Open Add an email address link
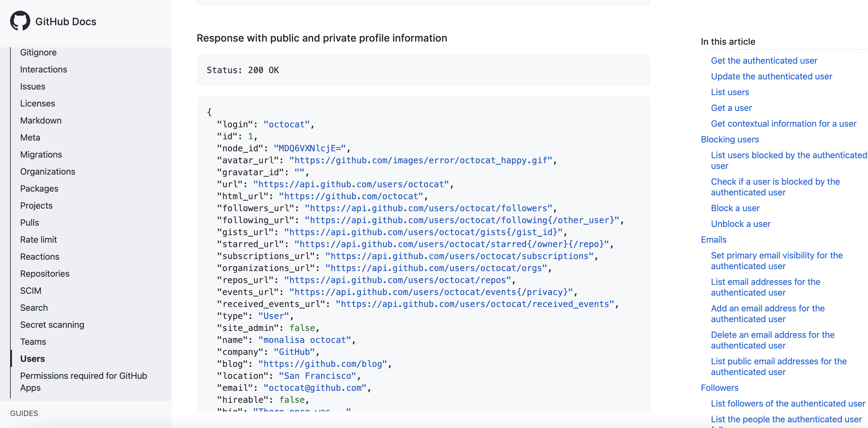This screenshot has width=868, height=428. pos(767,314)
